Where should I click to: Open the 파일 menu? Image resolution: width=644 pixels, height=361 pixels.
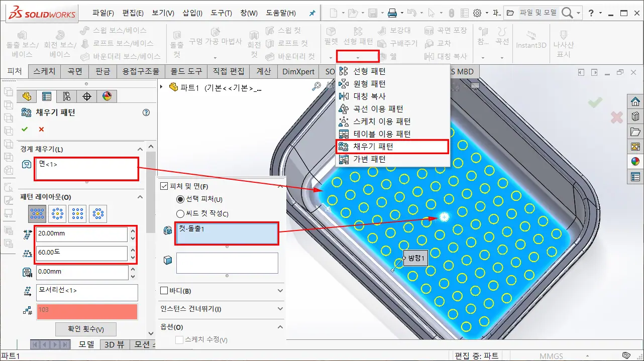click(103, 13)
